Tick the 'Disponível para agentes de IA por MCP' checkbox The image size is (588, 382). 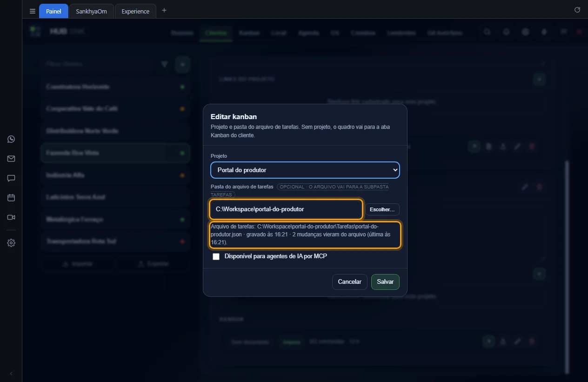tap(216, 256)
